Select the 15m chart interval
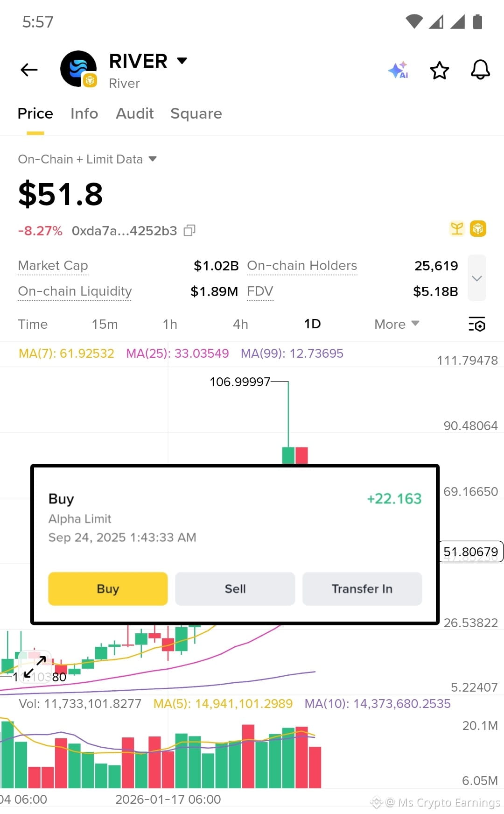 click(x=105, y=324)
